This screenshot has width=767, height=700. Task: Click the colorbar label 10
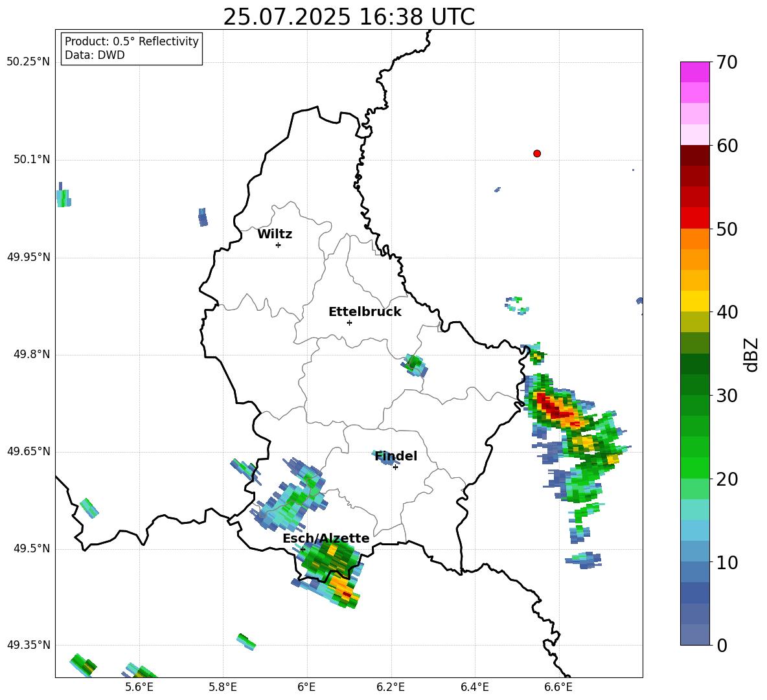coord(727,562)
